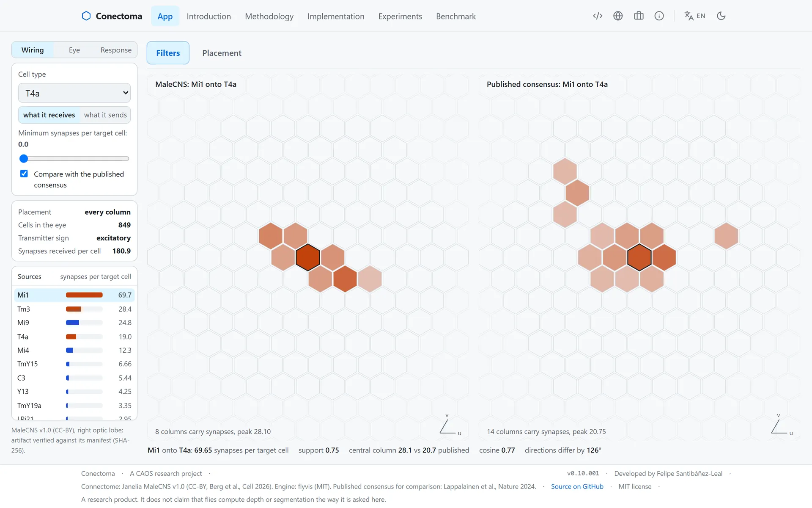Select the Mi4 source row
Screen dimensions: 812x508
coord(74,350)
